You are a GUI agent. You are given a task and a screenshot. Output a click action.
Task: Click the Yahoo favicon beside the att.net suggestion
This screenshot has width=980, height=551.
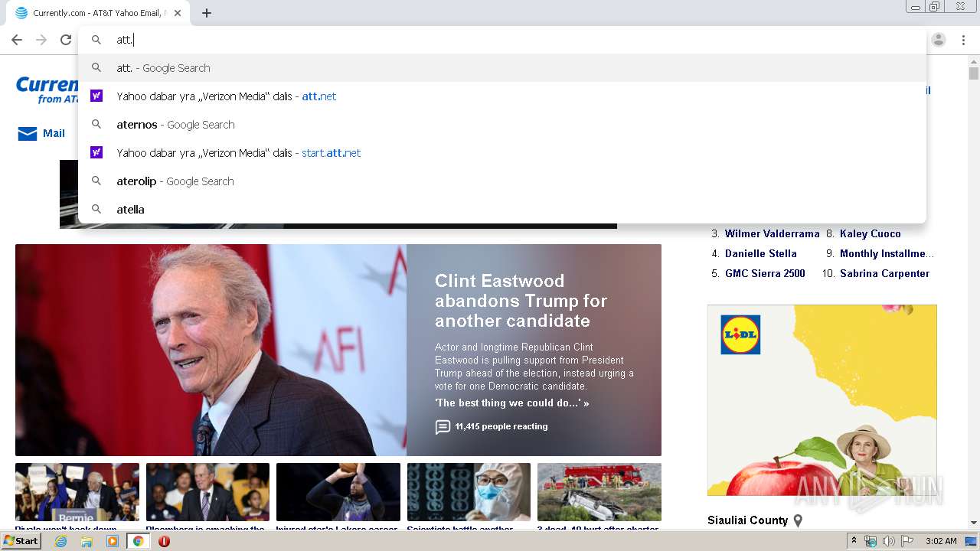96,96
